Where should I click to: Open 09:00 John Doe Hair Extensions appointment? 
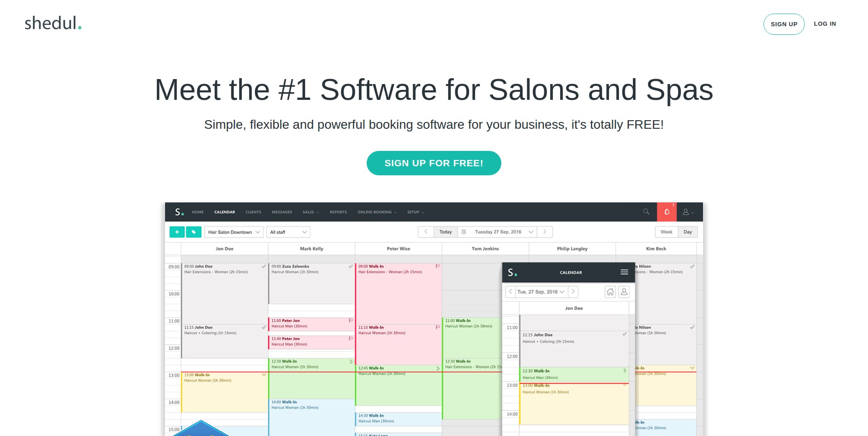pyautogui.click(x=224, y=293)
